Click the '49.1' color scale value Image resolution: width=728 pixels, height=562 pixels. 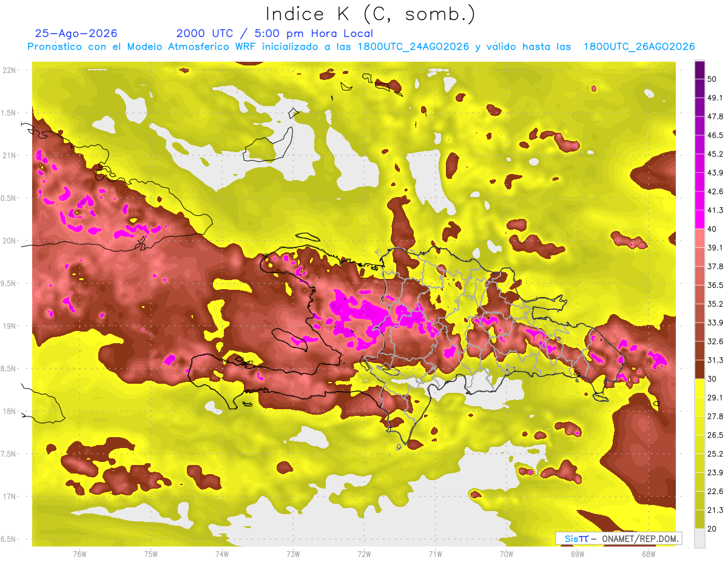(715, 98)
